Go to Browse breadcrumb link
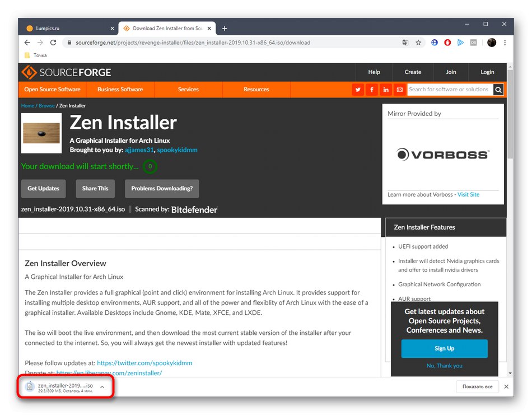This screenshot has height=415, width=532. coord(46,106)
